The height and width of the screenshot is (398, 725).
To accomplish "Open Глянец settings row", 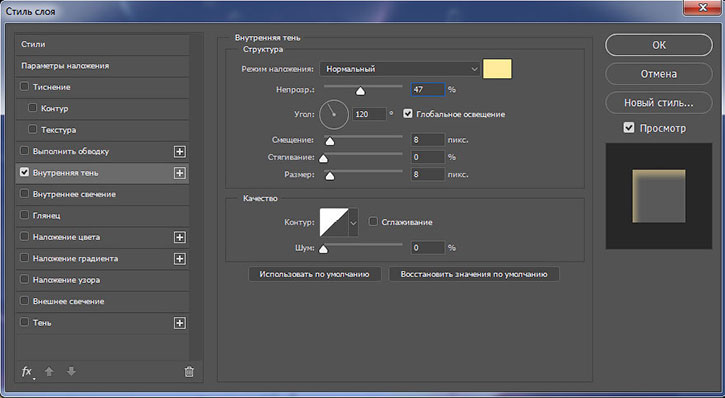I will [103, 216].
